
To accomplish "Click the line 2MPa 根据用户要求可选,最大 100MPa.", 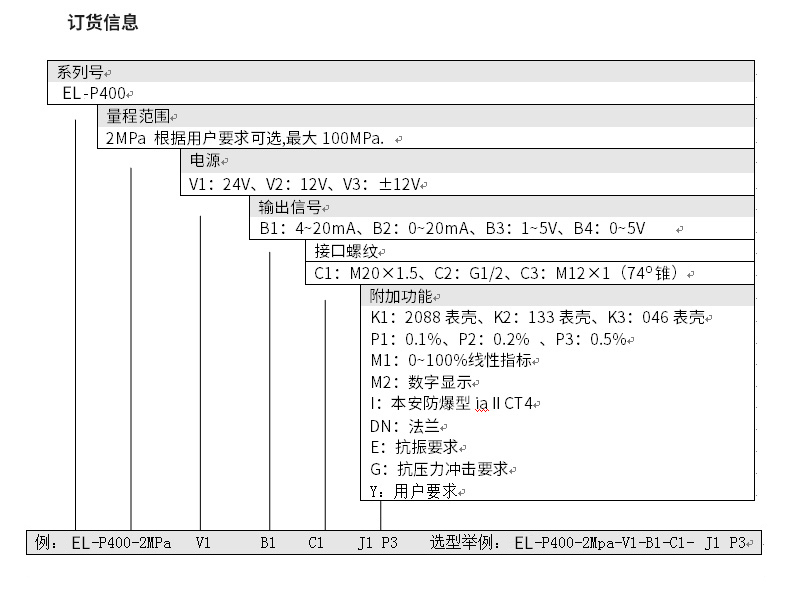I will point(245,138).
